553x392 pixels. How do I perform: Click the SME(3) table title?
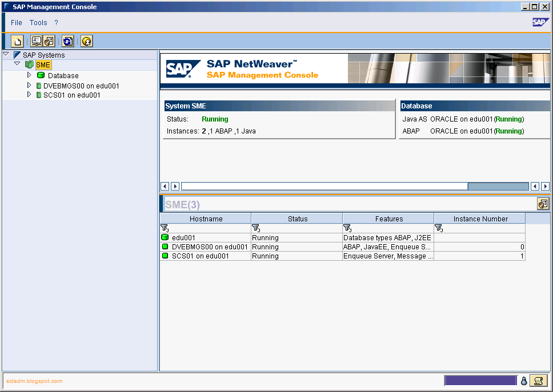[182, 205]
